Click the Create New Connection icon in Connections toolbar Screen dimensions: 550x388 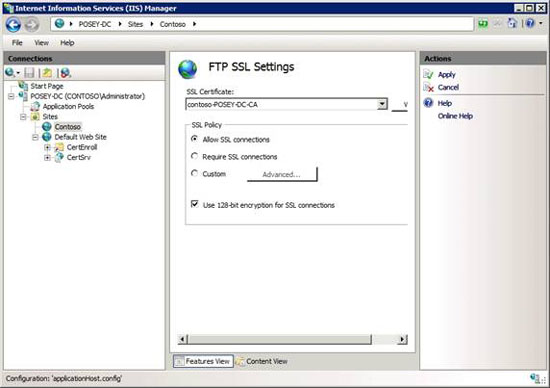pyautogui.click(x=10, y=72)
